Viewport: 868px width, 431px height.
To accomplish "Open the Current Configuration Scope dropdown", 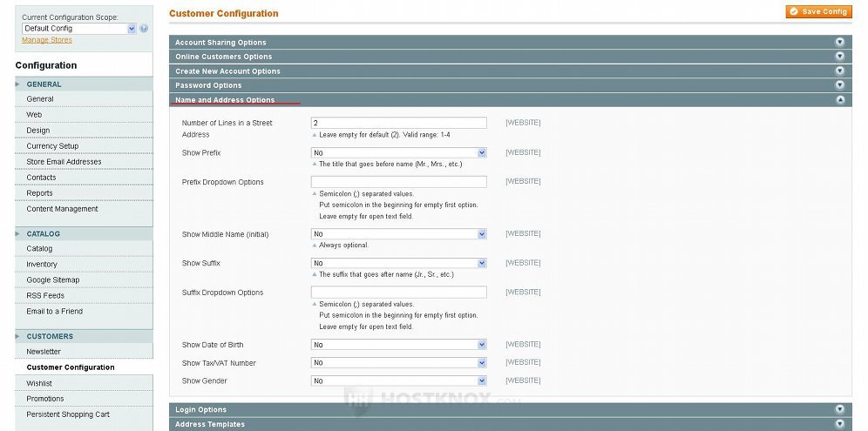I will pos(79,28).
